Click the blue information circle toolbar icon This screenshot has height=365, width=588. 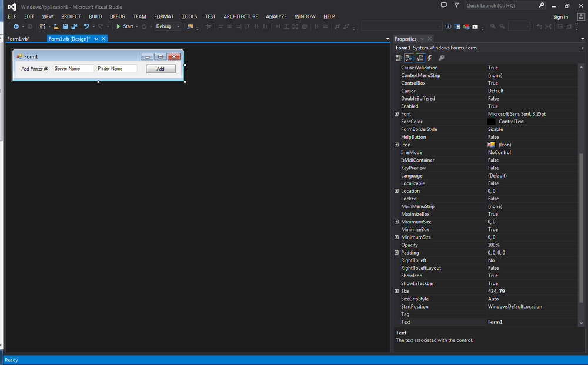click(x=448, y=26)
